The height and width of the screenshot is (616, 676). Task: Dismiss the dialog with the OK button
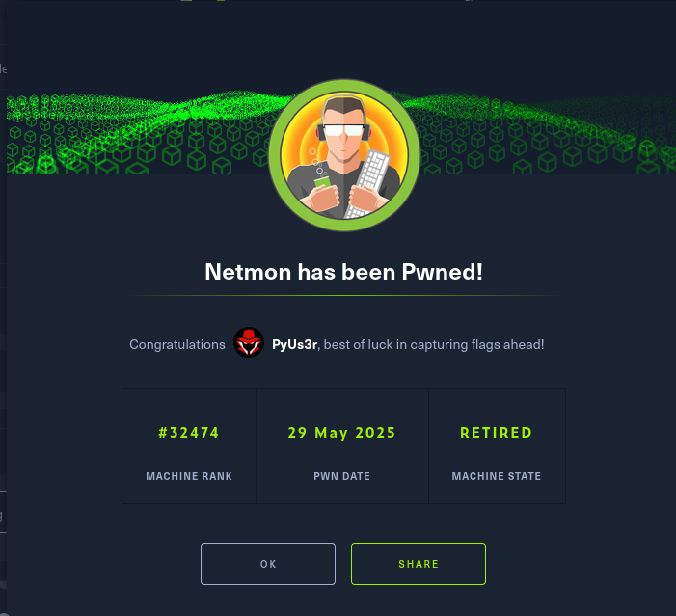pyautogui.click(x=268, y=564)
